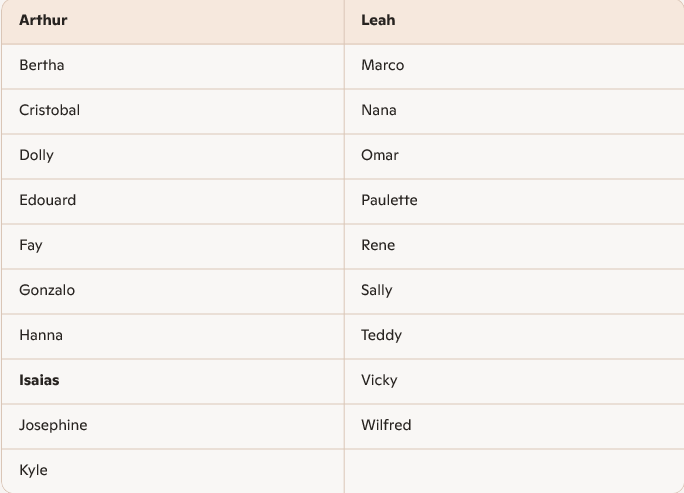This screenshot has height=493, width=684.
Task: Click the Cristobal table cell
Action: (50, 110)
